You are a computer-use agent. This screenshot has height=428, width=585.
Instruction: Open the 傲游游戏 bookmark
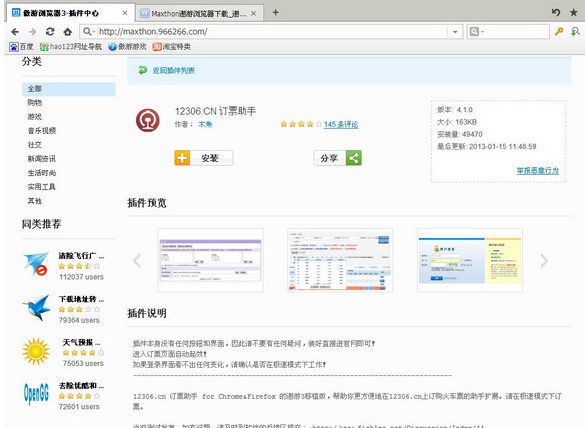127,47
